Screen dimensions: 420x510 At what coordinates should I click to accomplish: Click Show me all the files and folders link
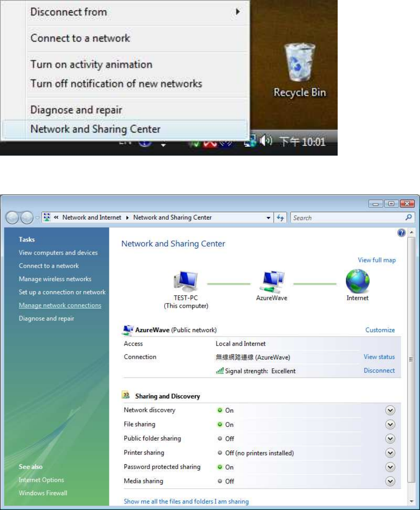pyautogui.click(x=186, y=501)
